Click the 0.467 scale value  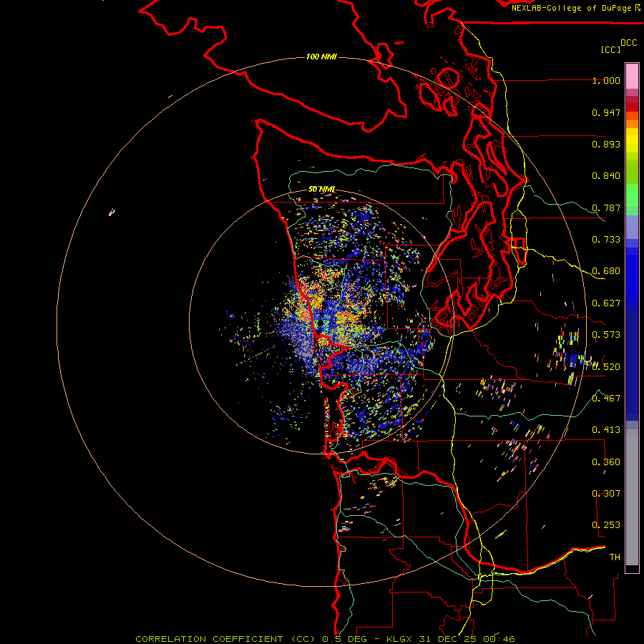point(606,398)
